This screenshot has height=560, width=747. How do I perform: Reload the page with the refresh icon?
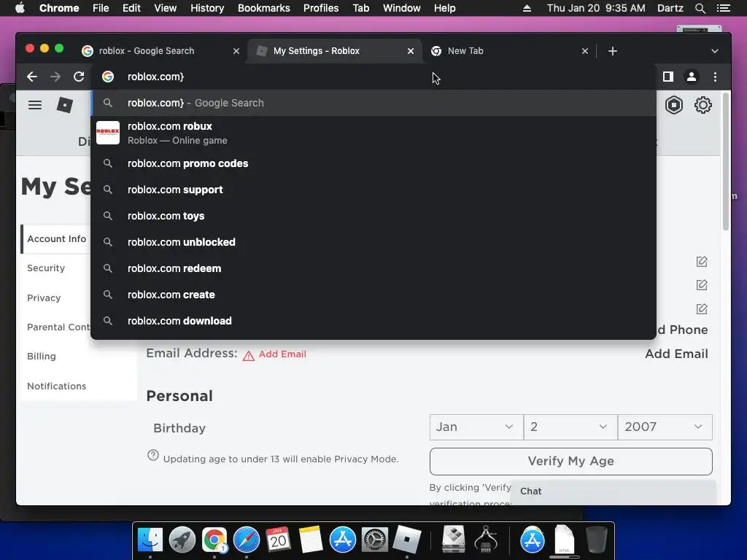point(79,77)
